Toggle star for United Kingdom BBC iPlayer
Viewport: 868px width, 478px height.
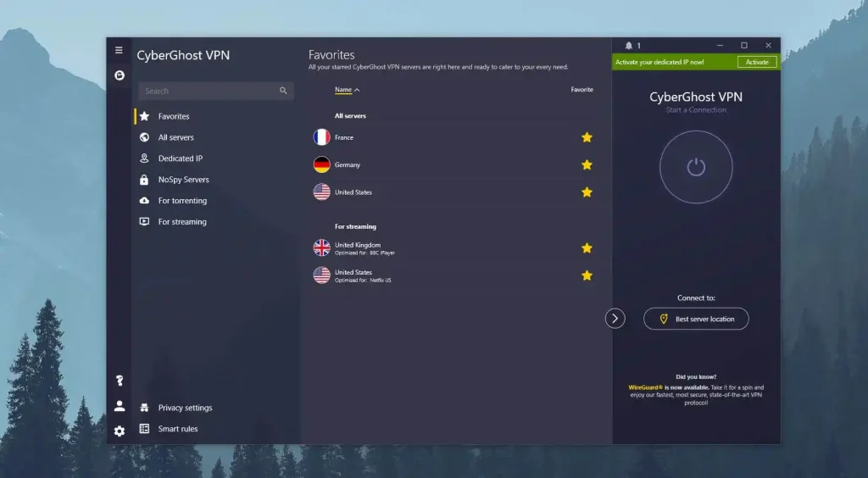click(x=587, y=247)
